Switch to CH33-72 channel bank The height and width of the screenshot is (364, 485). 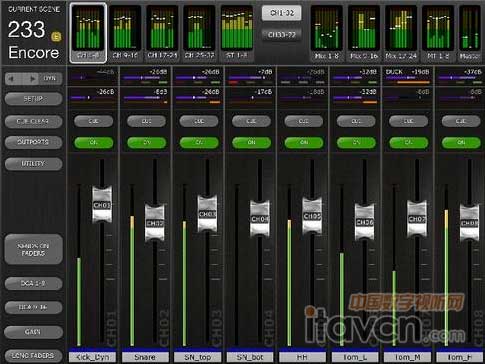[282, 34]
